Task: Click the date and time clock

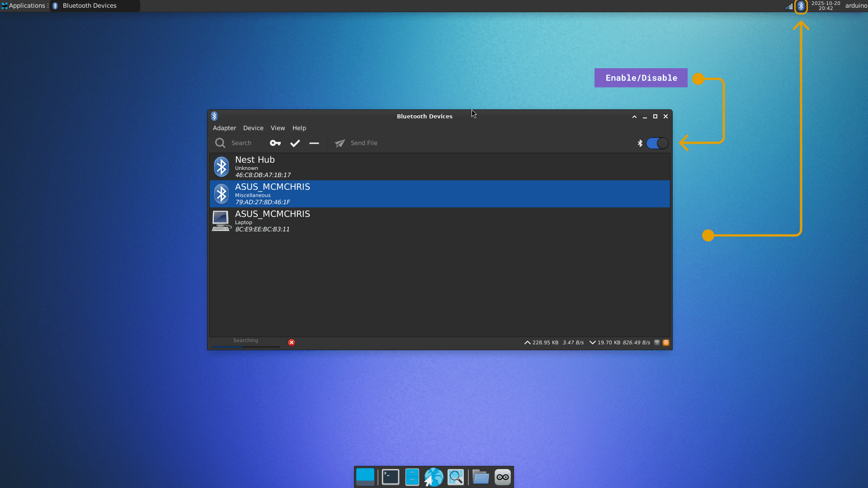Action: tap(826, 6)
